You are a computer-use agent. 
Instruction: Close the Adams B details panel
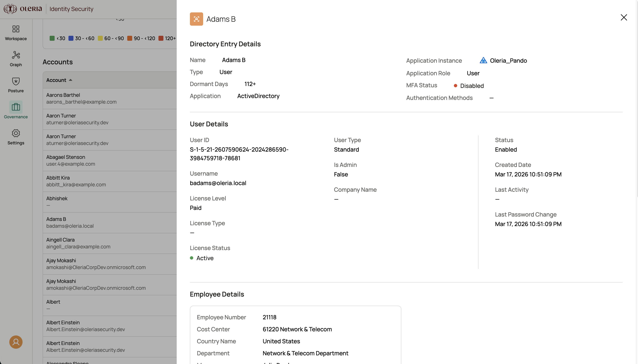[624, 17]
